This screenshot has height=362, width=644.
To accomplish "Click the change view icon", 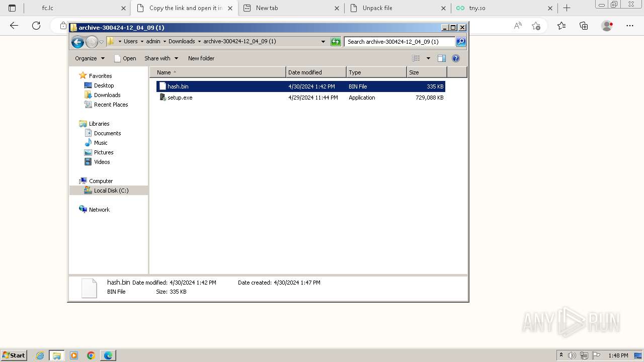I will pyautogui.click(x=416, y=58).
